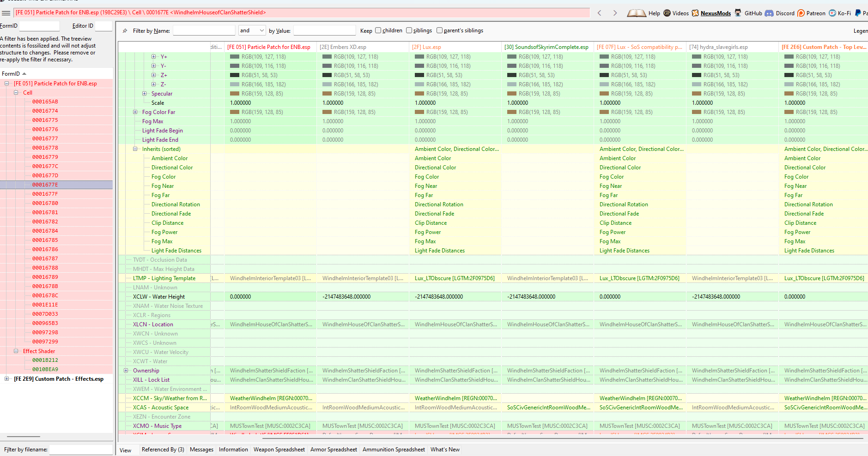This screenshot has width=868, height=456.
Task: Focus the Filter by Name field
Action: 204,30
